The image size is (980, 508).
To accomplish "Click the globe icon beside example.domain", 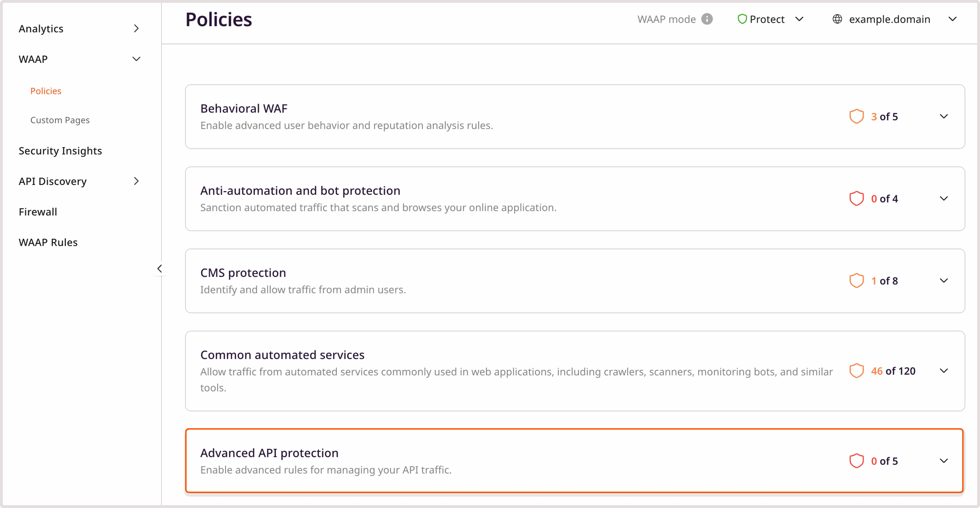I will [837, 19].
